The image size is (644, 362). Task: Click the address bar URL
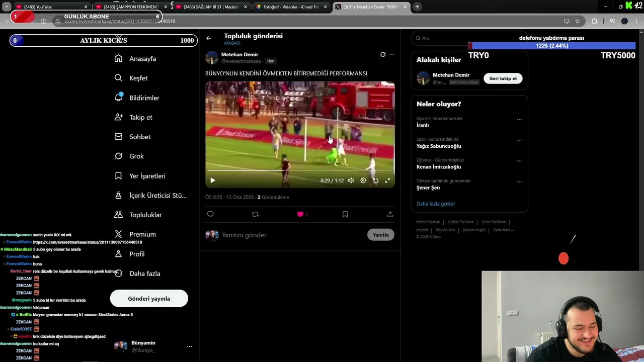[x=120, y=21]
